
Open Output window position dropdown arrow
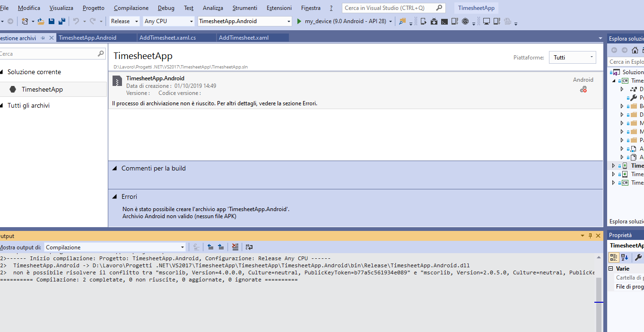click(x=583, y=236)
